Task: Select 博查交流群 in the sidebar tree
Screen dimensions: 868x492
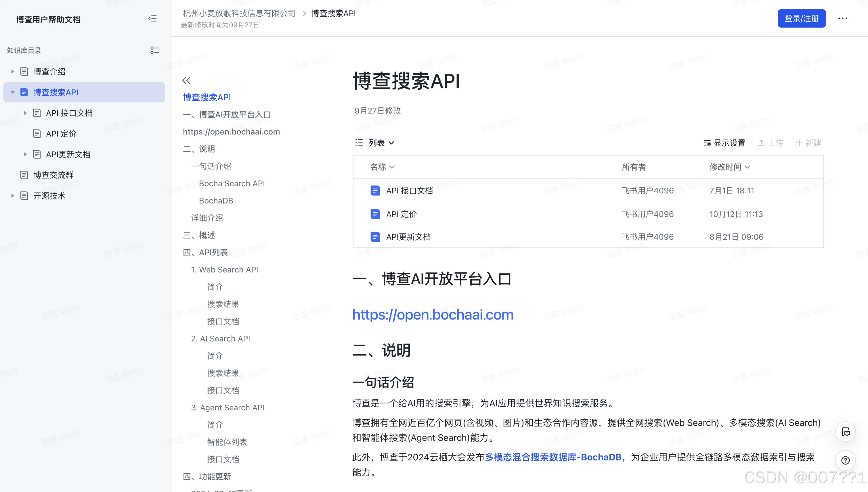Action: (53, 175)
